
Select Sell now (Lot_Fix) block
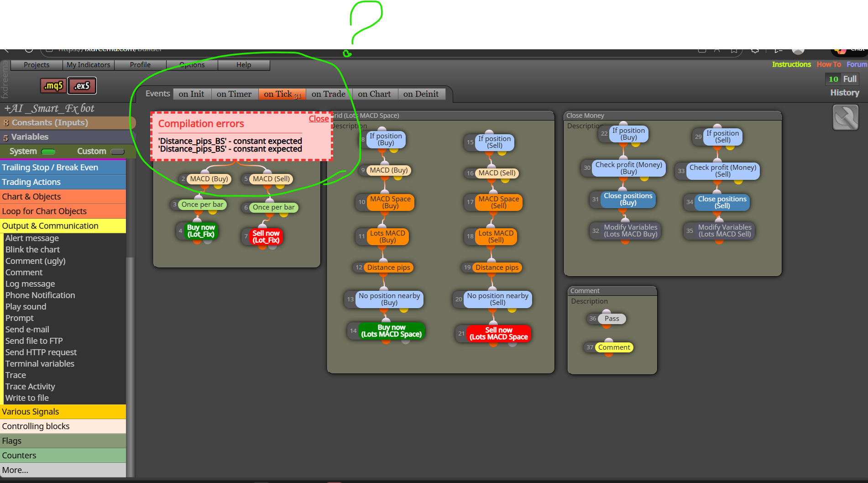point(266,237)
